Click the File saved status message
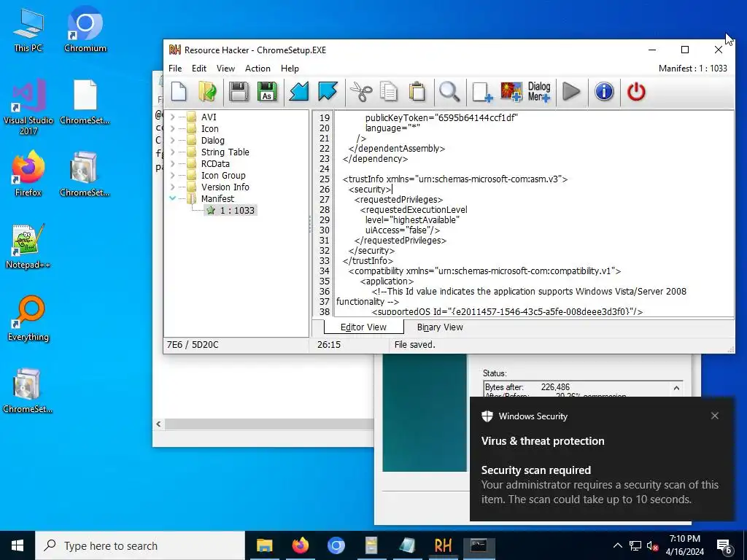This screenshot has height=560, width=747. click(414, 345)
